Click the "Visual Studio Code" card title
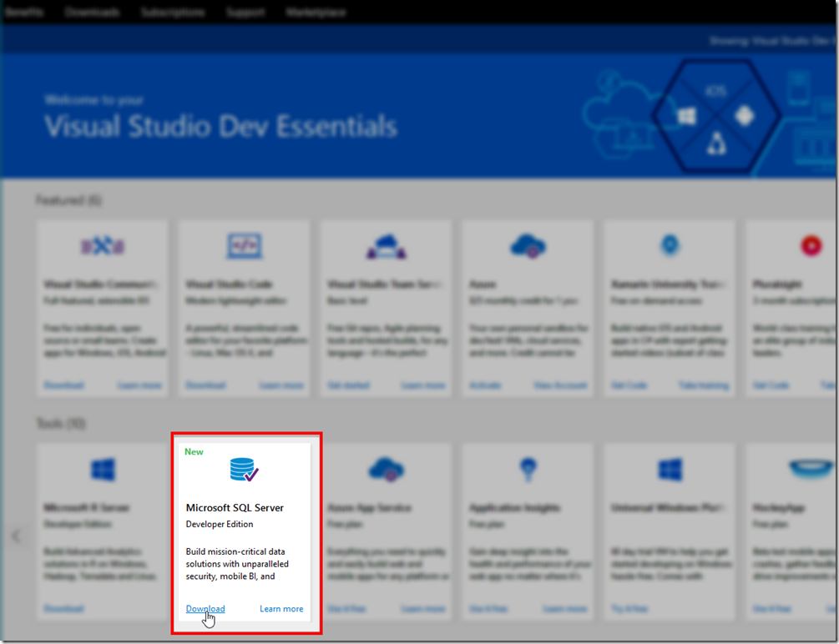Viewport: 839px width, 644px height. point(229,284)
